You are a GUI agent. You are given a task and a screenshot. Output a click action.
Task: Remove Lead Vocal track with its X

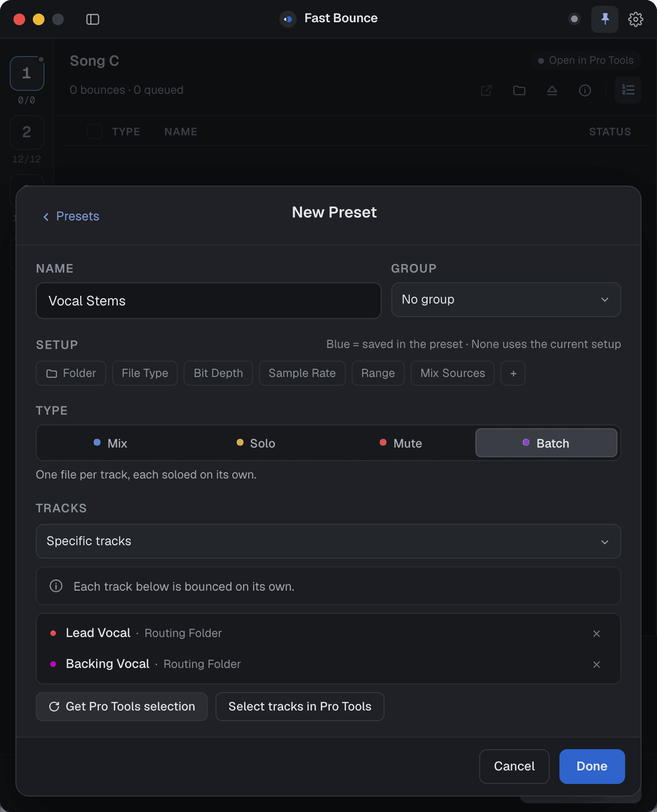coord(597,634)
